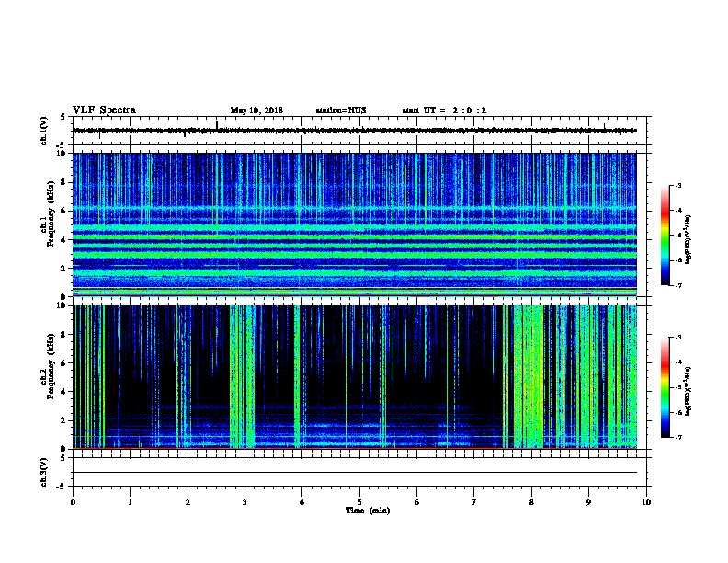Click the "-3" tick on ch.1 color bar
The width and height of the screenshot is (728, 563).
click(x=677, y=185)
